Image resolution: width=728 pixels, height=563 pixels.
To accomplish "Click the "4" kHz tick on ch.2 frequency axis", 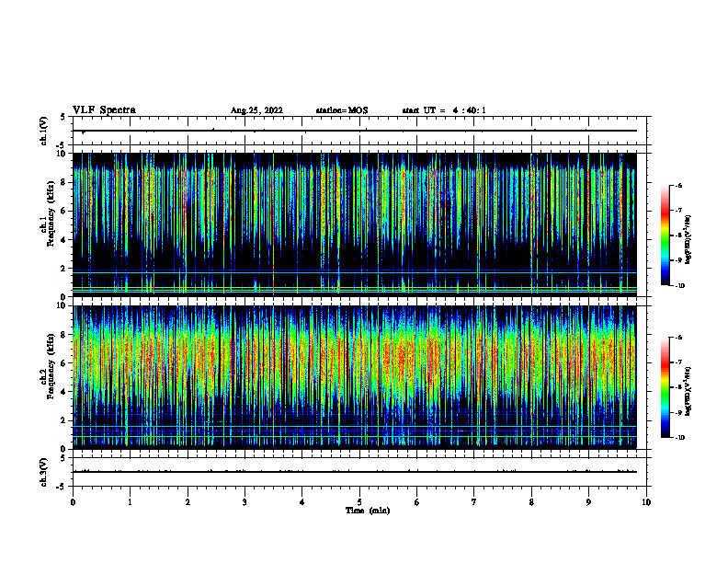I will pos(64,392).
